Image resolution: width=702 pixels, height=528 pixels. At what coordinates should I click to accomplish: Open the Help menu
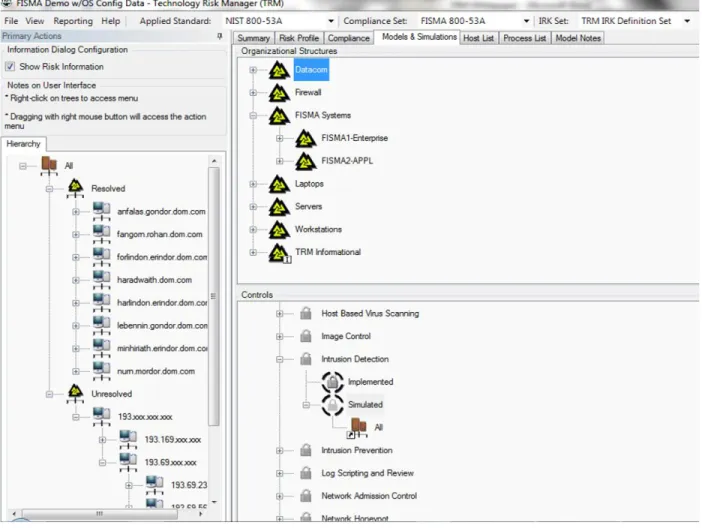[x=111, y=21]
